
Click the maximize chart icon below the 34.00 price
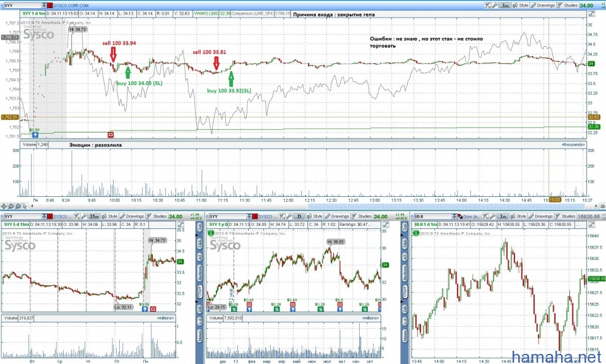click(591, 13)
